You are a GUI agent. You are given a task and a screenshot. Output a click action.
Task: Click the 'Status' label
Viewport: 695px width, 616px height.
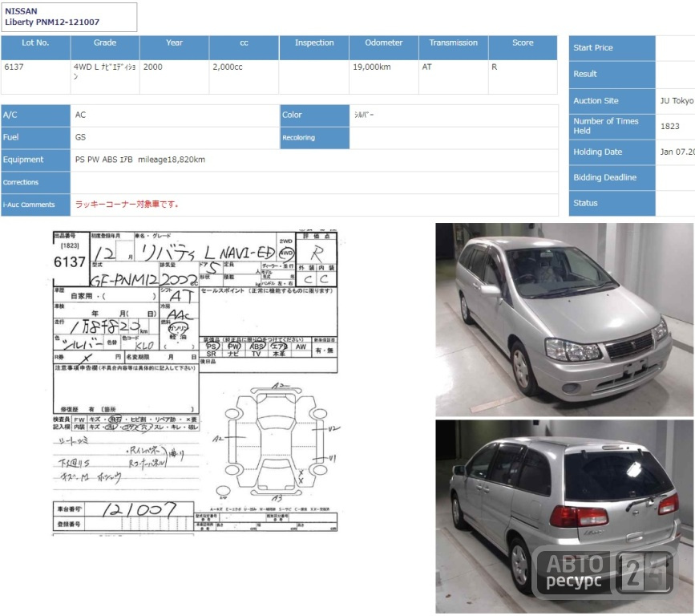(612, 203)
